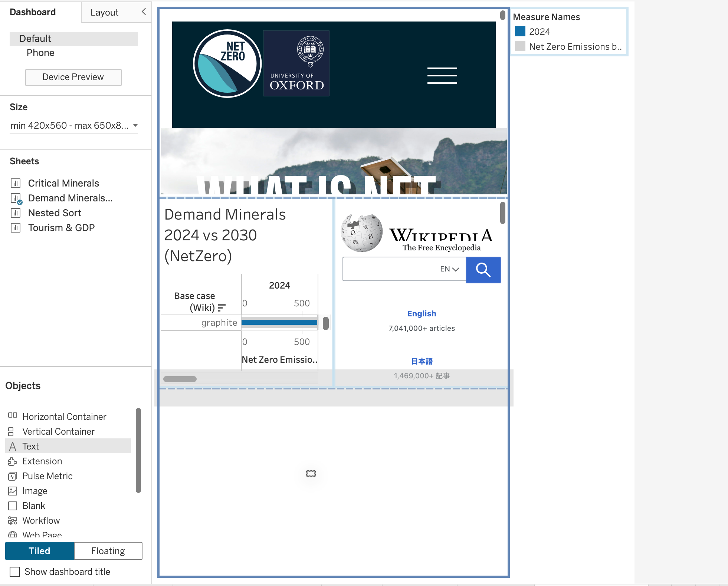This screenshot has height=586, width=728.
Task: Pick the Workflow object icon
Action: pyautogui.click(x=13, y=520)
